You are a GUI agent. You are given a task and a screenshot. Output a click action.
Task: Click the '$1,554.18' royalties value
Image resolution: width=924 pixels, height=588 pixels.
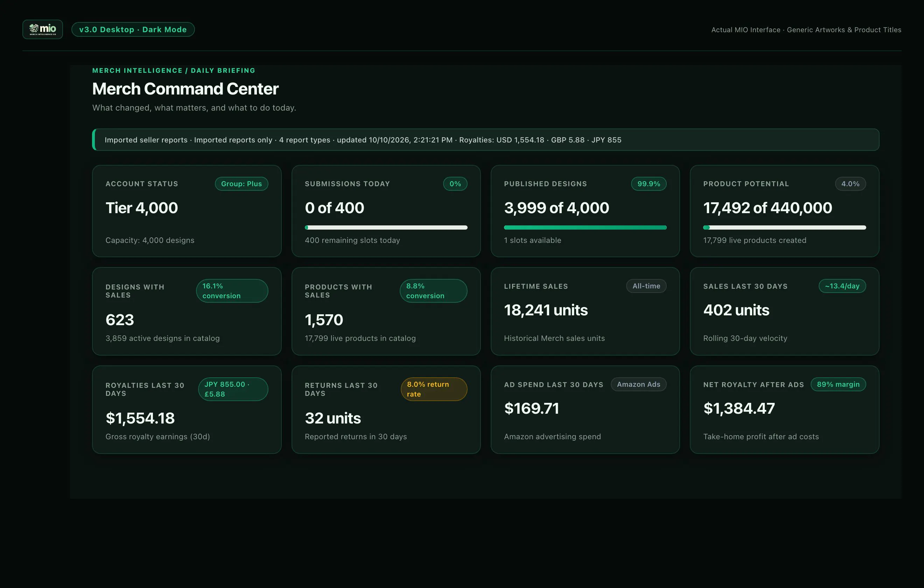coord(140,418)
